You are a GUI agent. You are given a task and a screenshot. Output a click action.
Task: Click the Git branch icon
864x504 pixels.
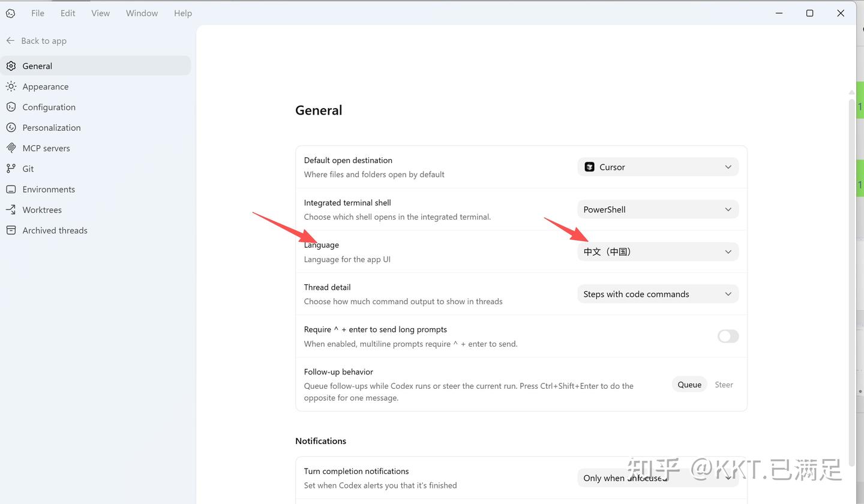(11, 169)
